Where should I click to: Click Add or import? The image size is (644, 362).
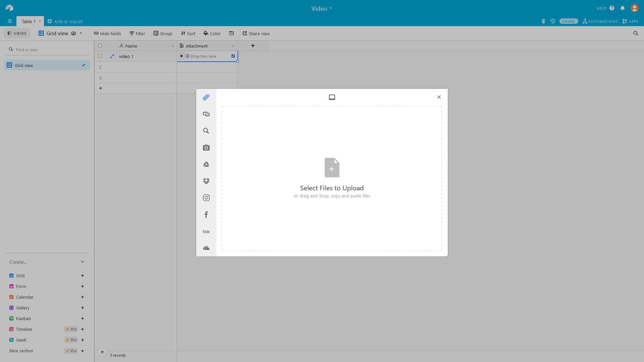click(65, 21)
